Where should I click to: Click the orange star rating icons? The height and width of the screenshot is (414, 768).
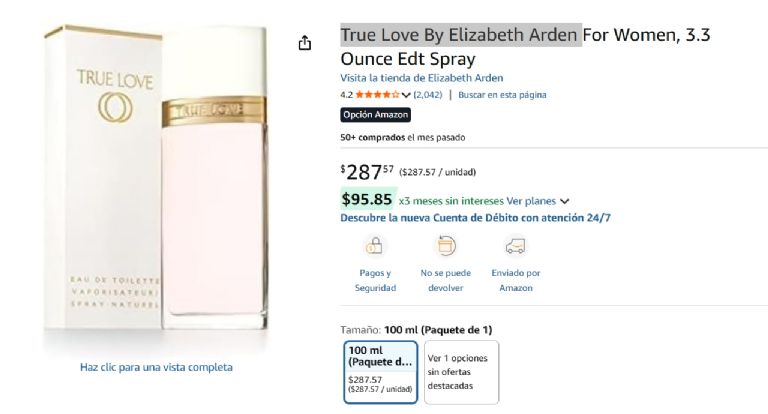click(377, 95)
